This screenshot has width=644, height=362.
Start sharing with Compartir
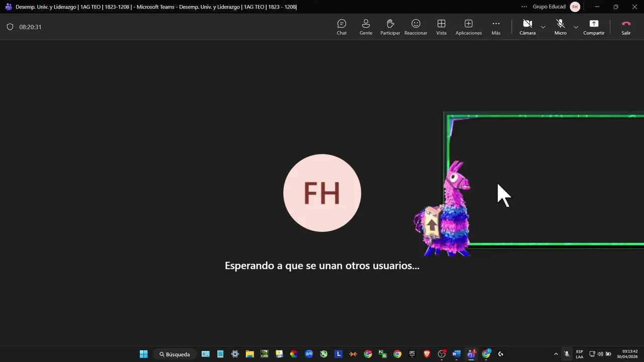[x=594, y=27]
